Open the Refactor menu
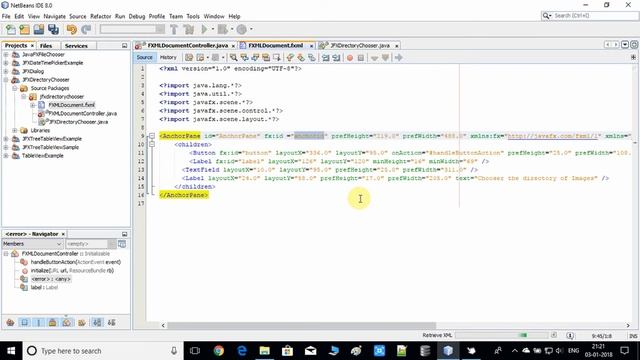Screen dimensions: 640x360 coord(100,16)
